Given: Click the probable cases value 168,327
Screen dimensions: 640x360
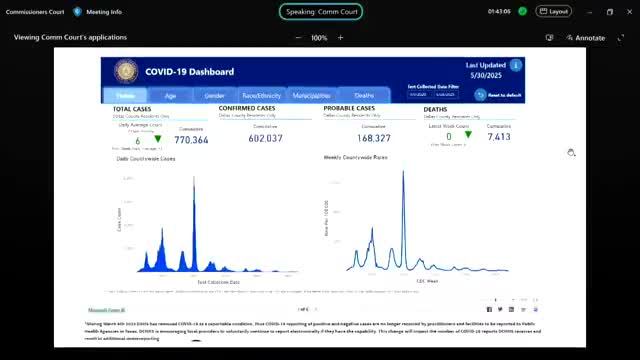Looking at the screenshot, I should 374,138.
